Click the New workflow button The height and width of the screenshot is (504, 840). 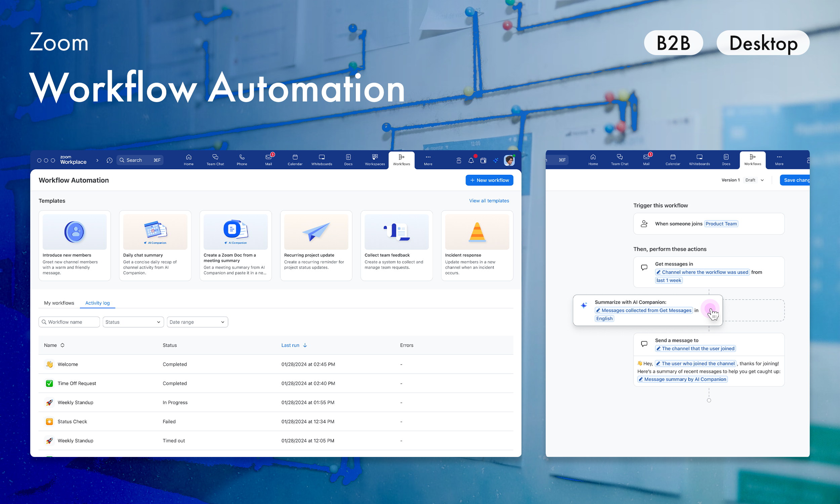[x=489, y=180]
